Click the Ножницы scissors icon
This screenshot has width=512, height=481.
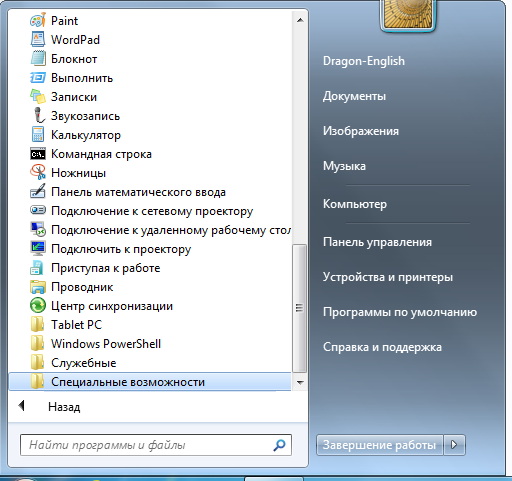tap(38, 172)
